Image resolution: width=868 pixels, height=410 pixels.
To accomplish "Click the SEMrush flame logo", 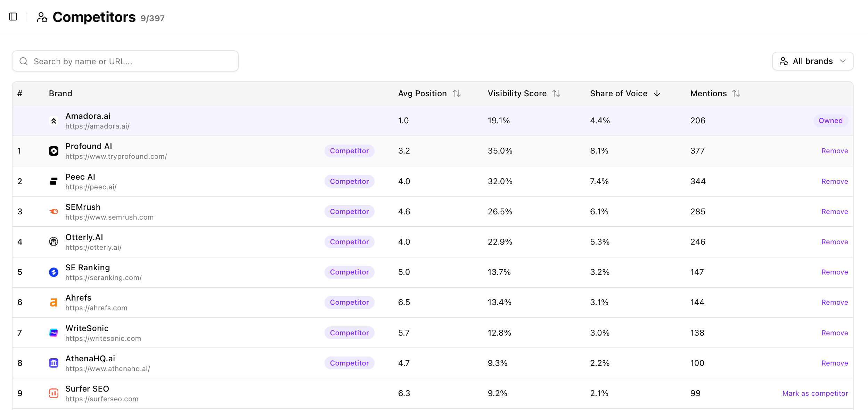I will [54, 211].
